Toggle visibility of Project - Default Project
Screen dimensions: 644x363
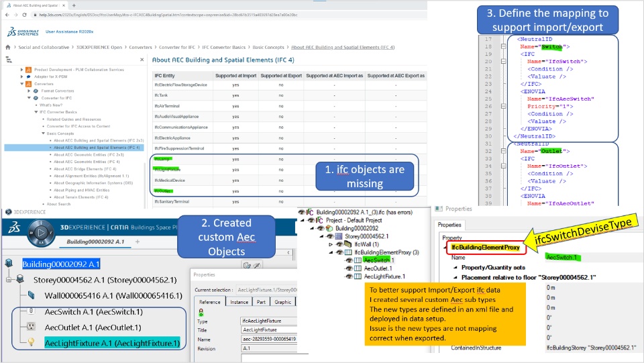[x=311, y=220]
